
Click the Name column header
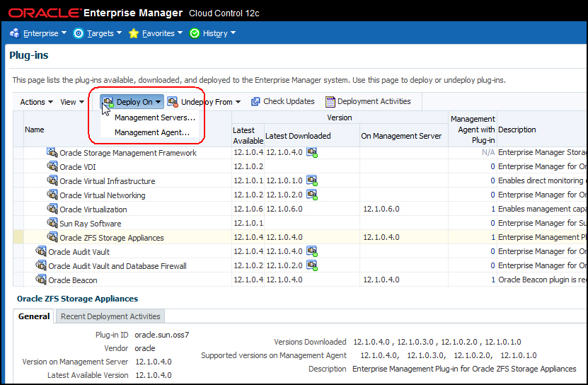35,130
